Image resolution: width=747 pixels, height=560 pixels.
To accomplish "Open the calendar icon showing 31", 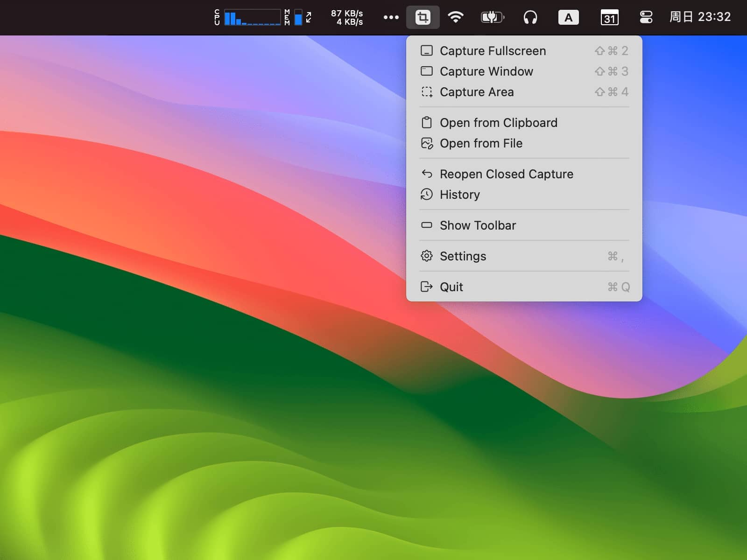I will point(609,18).
